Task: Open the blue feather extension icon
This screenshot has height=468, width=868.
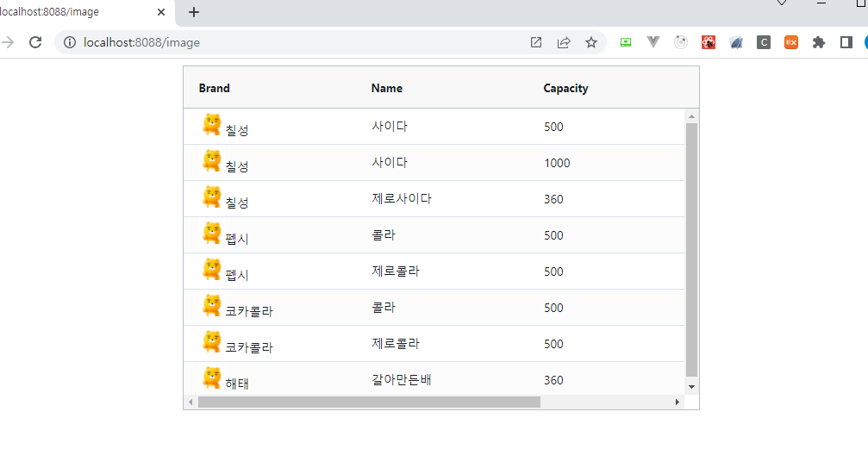Action: coord(736,42)
